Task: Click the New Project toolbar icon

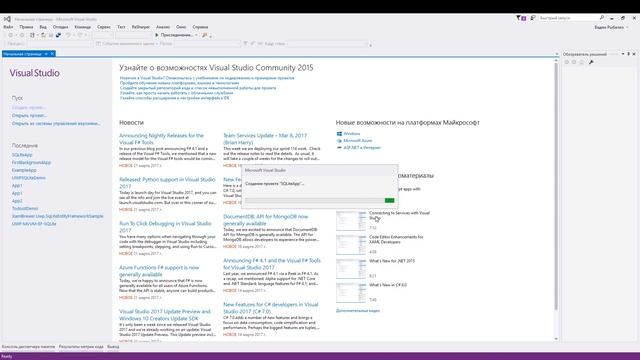Action: point(32,35)
